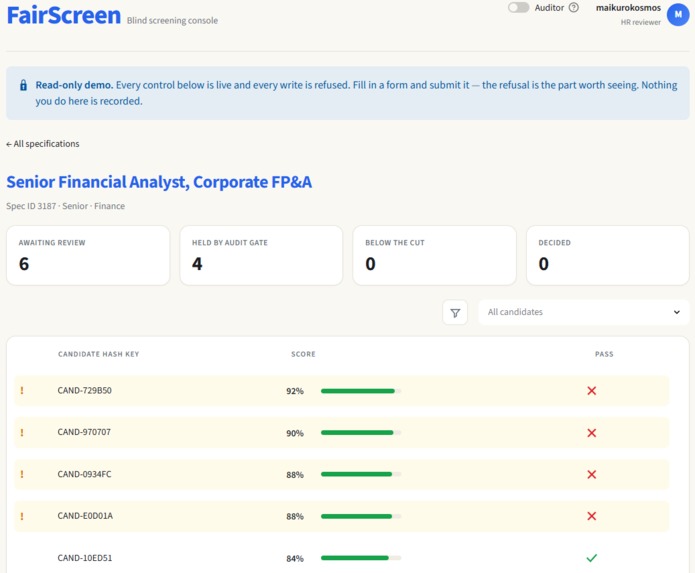Image resolution: width=695 pixels, height=573 pixels.
Task: Go back to All specifications
Action: click(x=43, y=144)
